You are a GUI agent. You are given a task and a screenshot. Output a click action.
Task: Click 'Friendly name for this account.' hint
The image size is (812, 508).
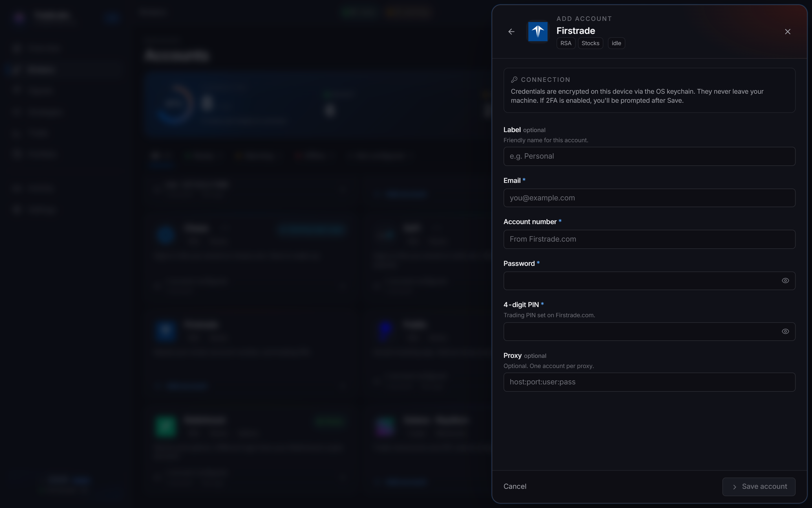[546, 141]
